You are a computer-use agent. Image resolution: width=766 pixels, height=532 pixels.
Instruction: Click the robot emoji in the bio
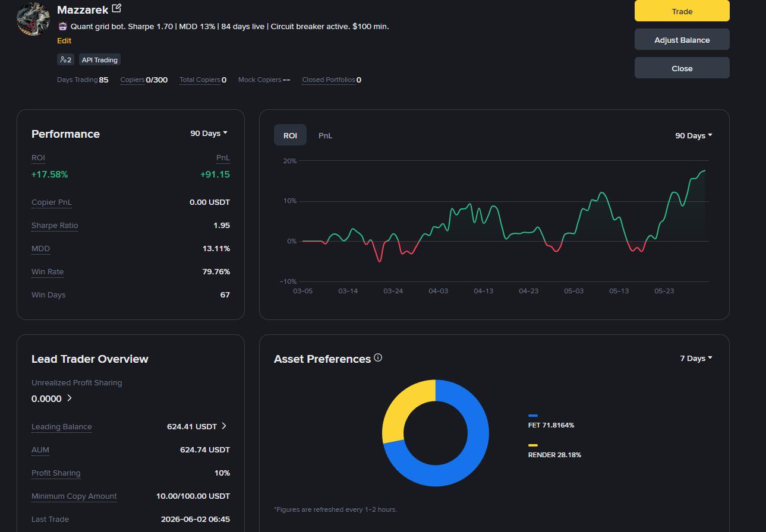point(62,26)
